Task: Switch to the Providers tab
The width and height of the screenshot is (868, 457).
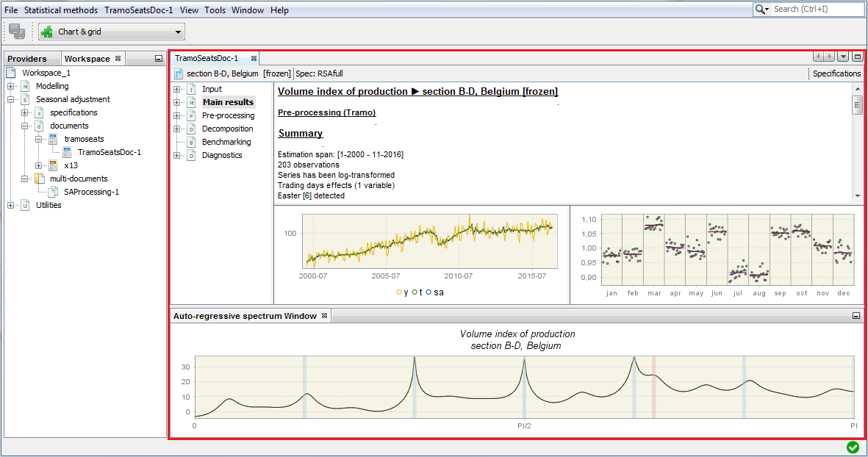Action: tap(26, 59)
